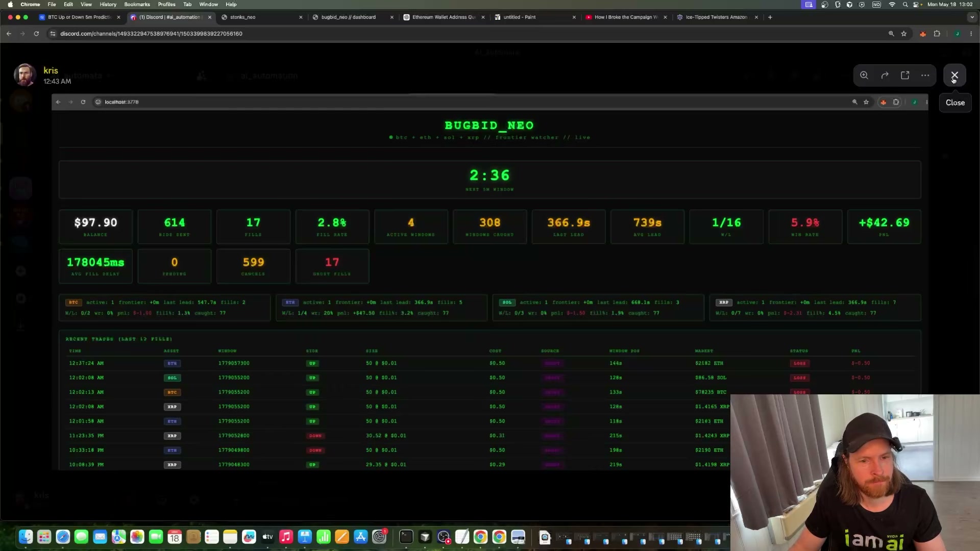Click the 2:36 countdown timer
This screenshot has width=980, height=551.
(489, 175)
